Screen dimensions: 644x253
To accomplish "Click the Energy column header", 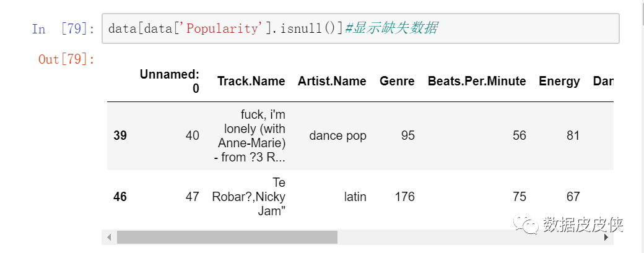I will (559, 81).
